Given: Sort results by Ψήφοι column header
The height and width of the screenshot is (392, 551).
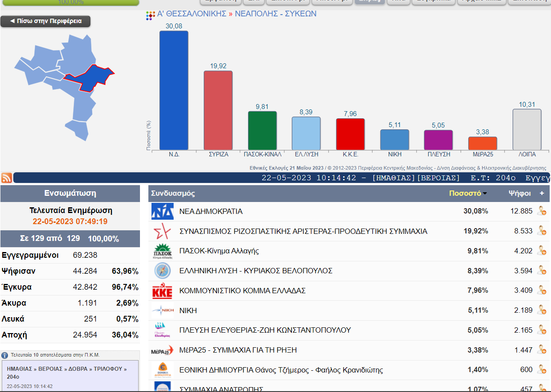Looking at the screenshot, I should [x=520, y=194].
